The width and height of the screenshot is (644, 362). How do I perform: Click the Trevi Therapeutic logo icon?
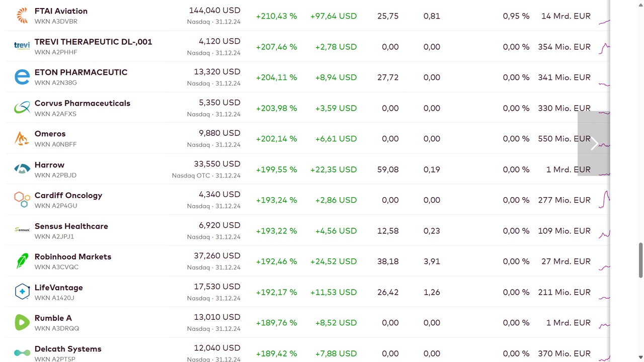(x=22, y=46)
